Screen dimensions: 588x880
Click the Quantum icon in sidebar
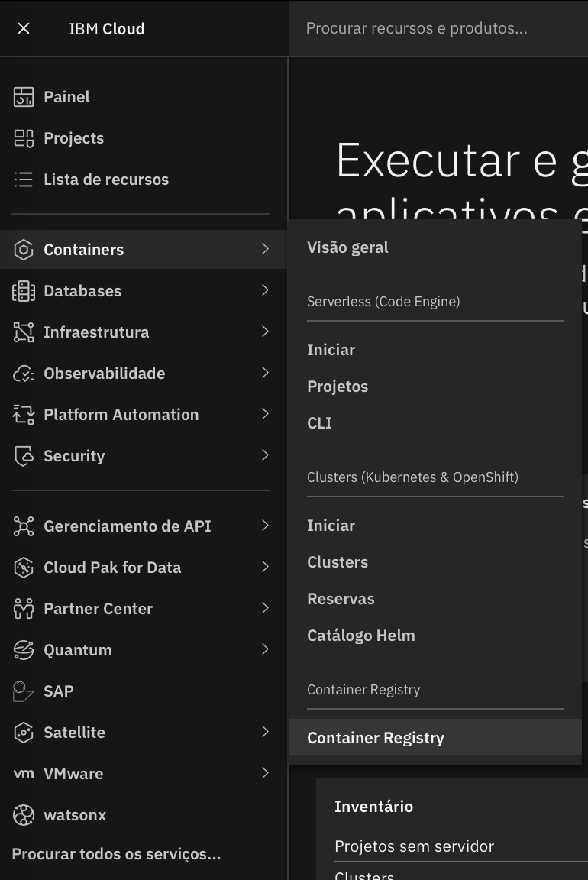[24, 650]
